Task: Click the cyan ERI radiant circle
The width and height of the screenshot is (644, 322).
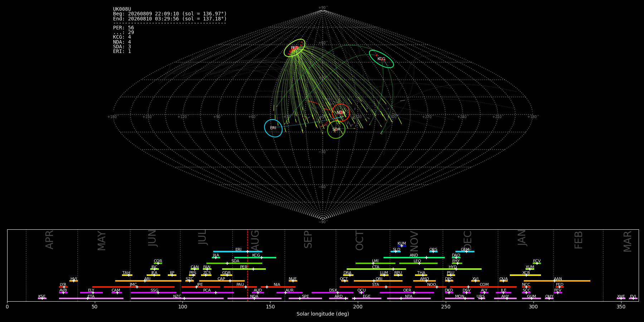Action: click(273, 128)
